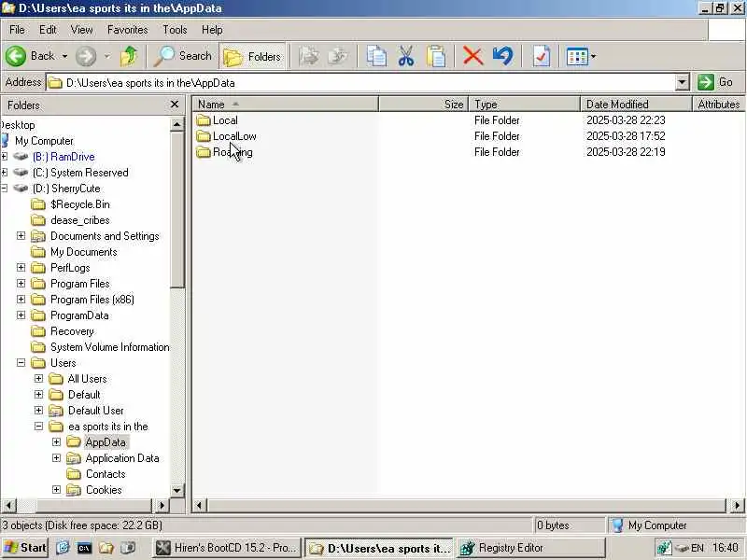Expand Documents and Settings in tree
747x560 pixels.
tap(21, 236)
